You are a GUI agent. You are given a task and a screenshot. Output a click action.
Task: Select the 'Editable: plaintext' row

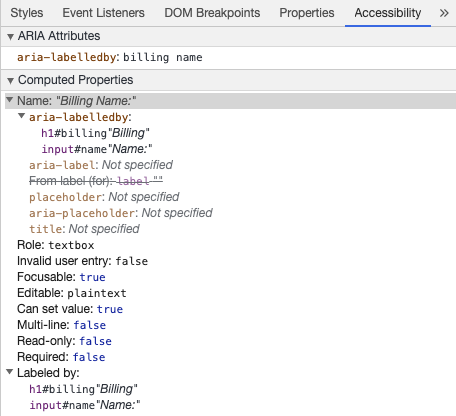(72, 293)
